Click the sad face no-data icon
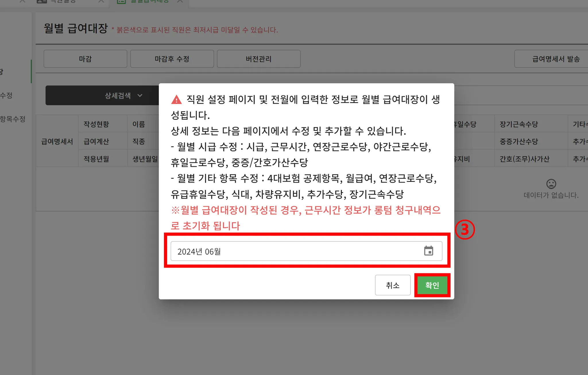The image size is (588, 375). [x=551, y=184]
